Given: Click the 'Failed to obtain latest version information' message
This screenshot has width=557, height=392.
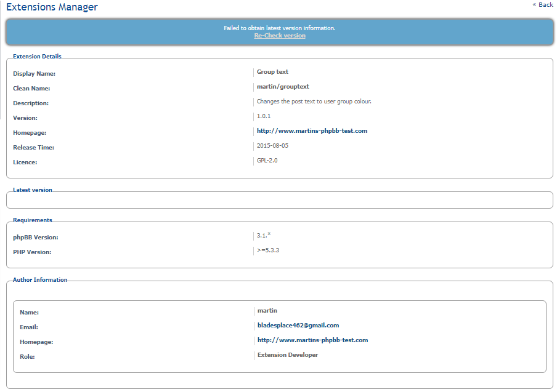Looking at the screenshot, I should (280, 28).
